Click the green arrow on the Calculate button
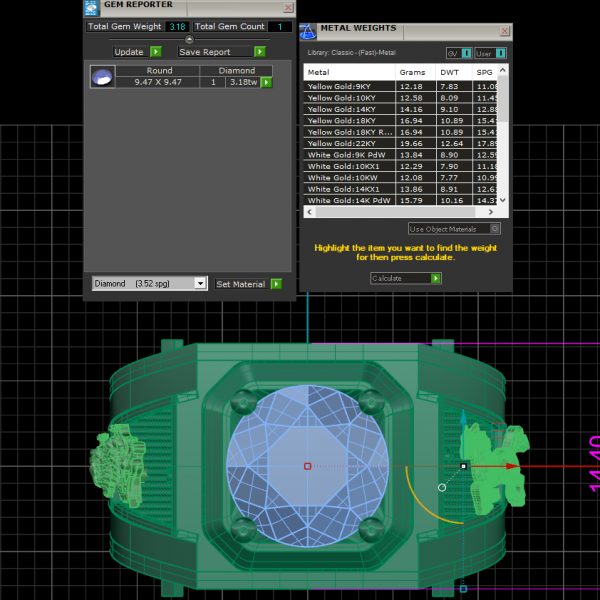Screen dimensions: 600x600 (x=435, y=278)
